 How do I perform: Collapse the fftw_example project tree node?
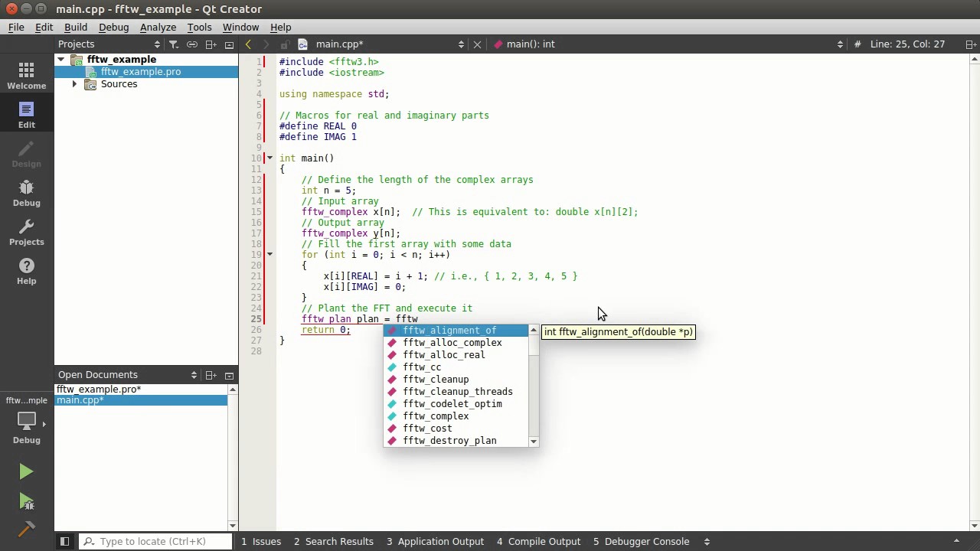(61, 60)
